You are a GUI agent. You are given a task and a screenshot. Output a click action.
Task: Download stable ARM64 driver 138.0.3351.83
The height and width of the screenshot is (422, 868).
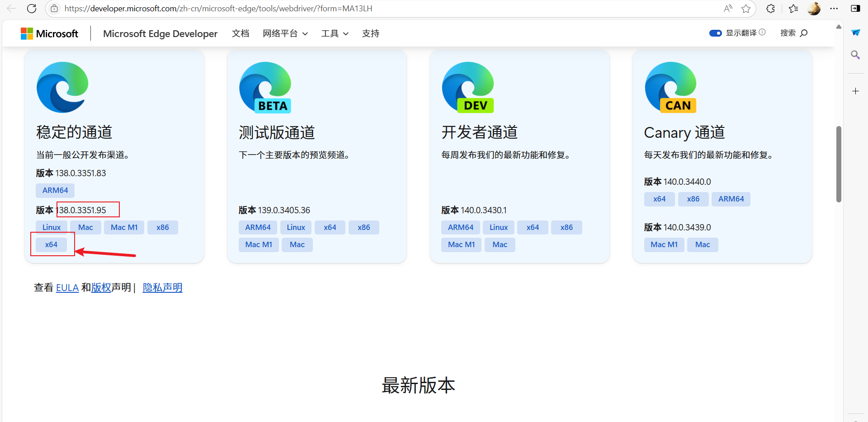click(55, 190)
